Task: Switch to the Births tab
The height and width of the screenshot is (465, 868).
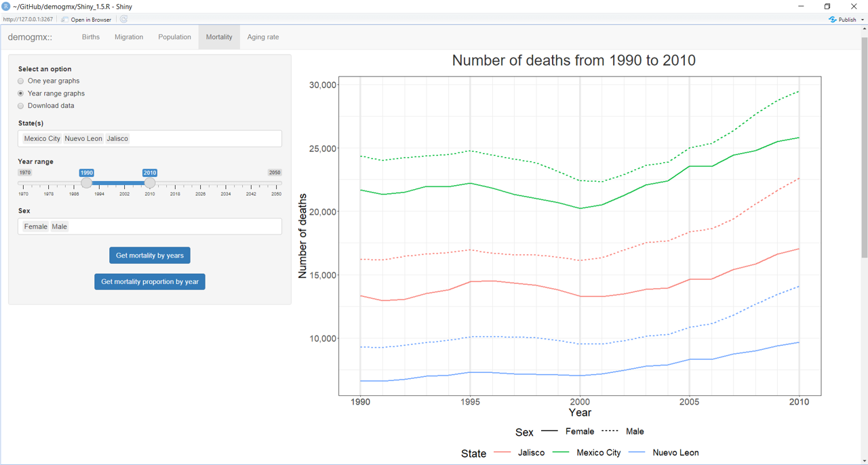Action: [x=91, y=37]
